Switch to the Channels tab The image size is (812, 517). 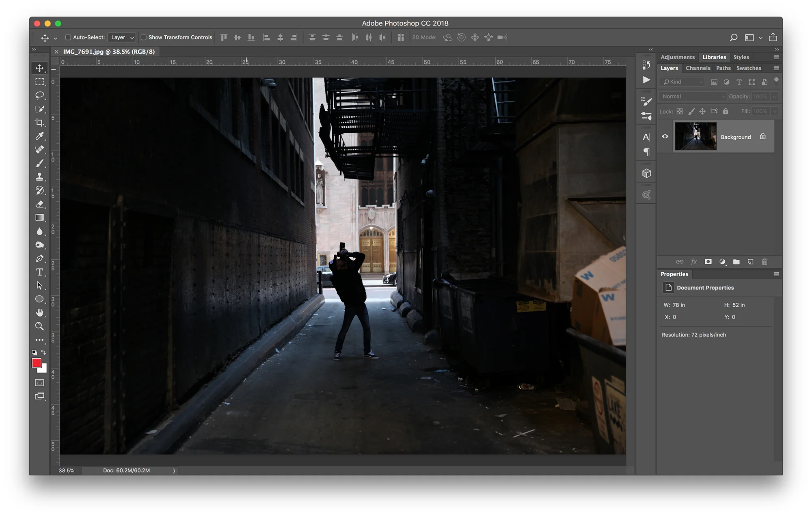click(x=698, y=68)
